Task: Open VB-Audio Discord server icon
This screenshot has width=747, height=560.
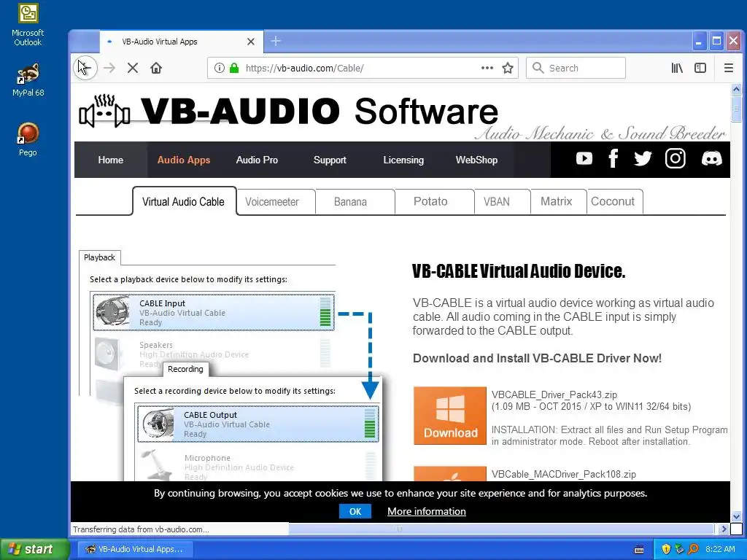Action: tap(711, 158)
